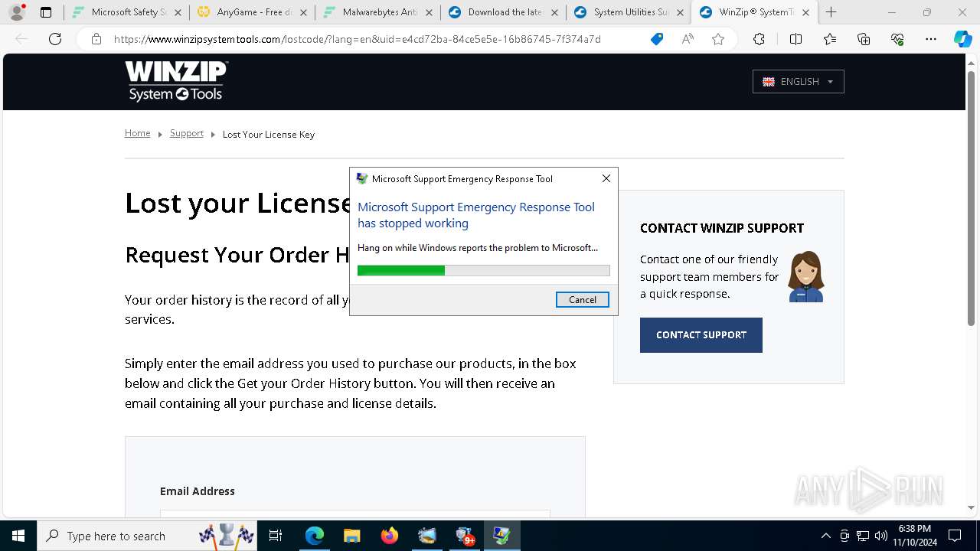Image resolution: width=980 pixels, height=551 pixels.
Task: Open Favorites list icon
Action: tap(830, 40)
